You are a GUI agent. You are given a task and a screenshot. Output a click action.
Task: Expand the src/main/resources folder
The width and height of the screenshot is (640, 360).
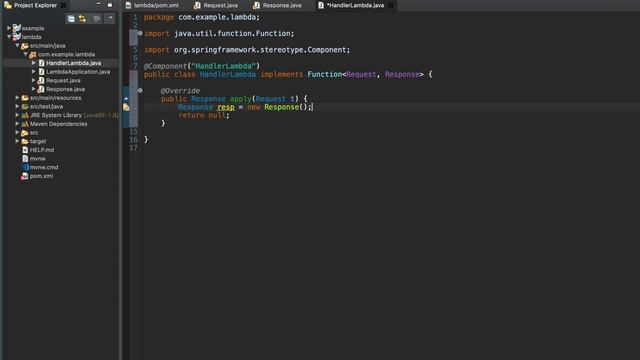17,98
